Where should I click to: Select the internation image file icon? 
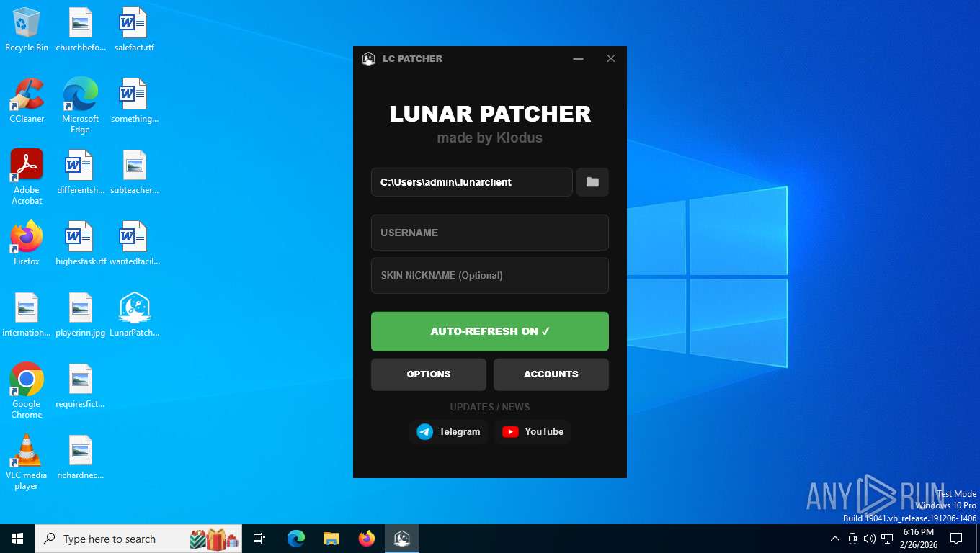[27, 315]
